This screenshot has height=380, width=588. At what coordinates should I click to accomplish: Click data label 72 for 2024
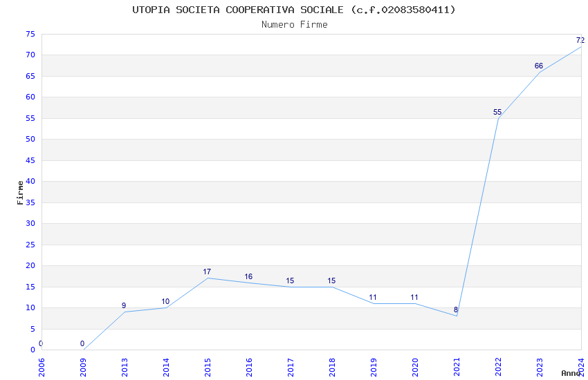point(580,40)
